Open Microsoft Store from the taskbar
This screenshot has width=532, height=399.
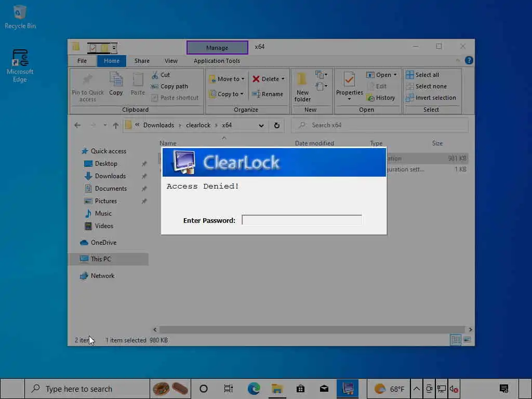point(300,389)
